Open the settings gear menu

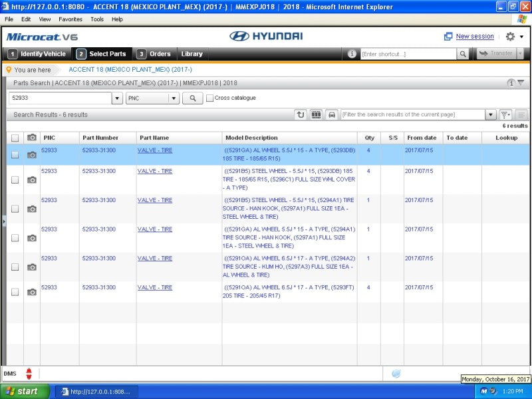point(510,37)
